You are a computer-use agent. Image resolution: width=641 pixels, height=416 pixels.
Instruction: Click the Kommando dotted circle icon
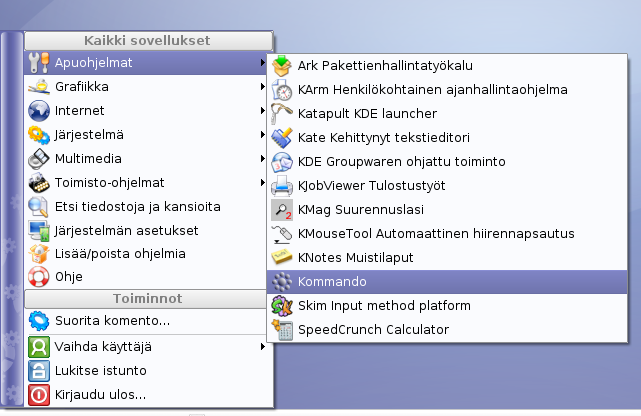pyautogui.click(x=282, y=282)
